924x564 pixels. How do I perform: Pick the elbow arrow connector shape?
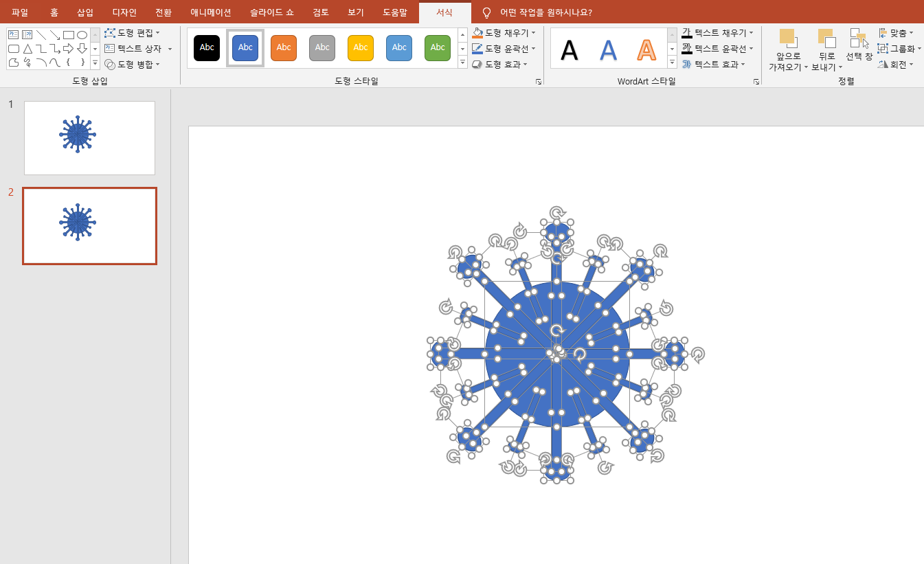pos(54,49)
